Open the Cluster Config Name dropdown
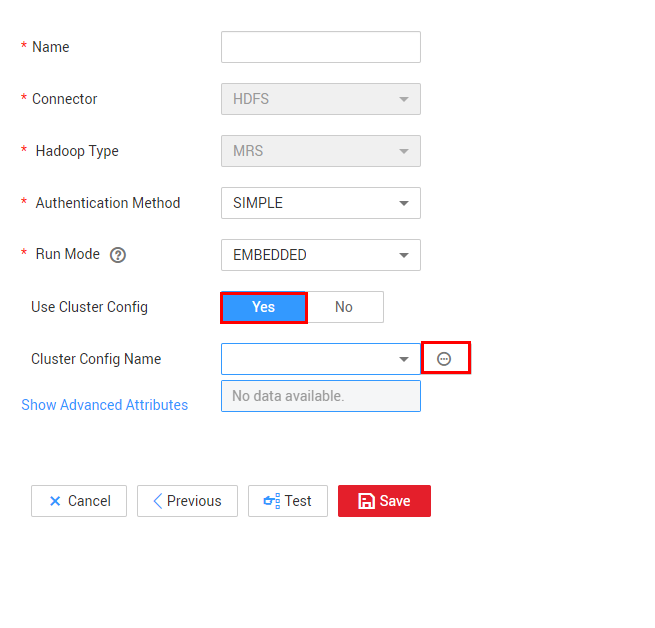This screenshot has height=628, width=655. pyautogui.click(x=321, y=359)
